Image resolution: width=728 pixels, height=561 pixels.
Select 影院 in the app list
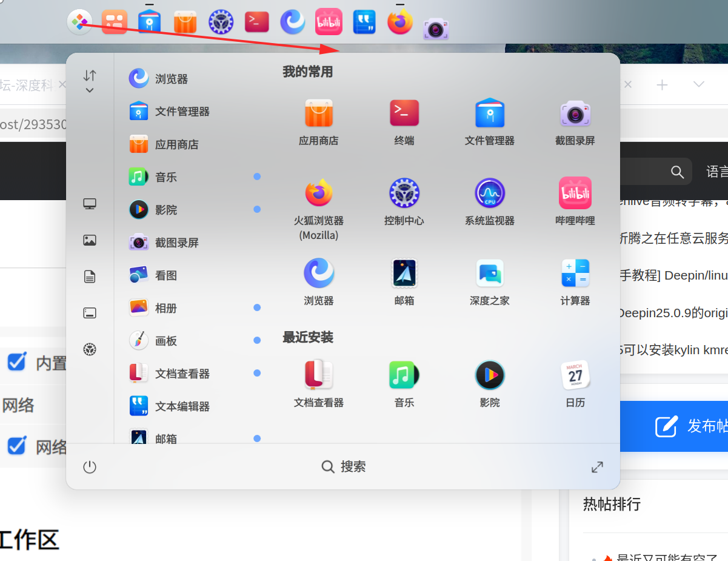pyautogui.click(x=194, y=210)
